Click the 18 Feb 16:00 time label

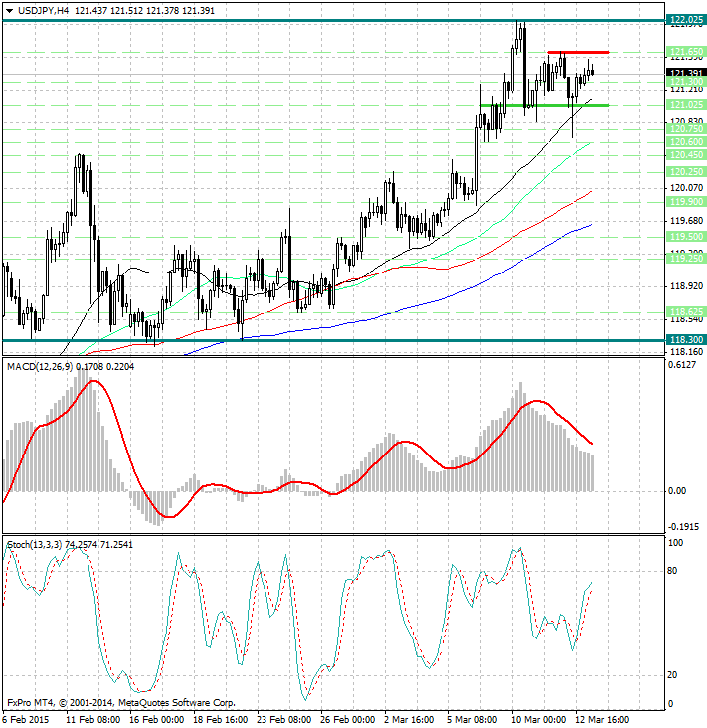point(220,720)
